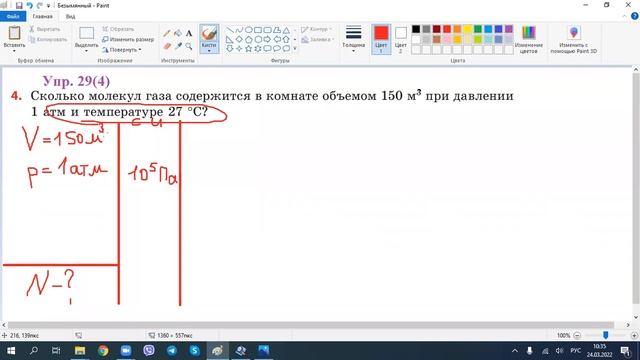Click the Save icon in quick access toolbar

pyautogui.click(x=19, y=6)
